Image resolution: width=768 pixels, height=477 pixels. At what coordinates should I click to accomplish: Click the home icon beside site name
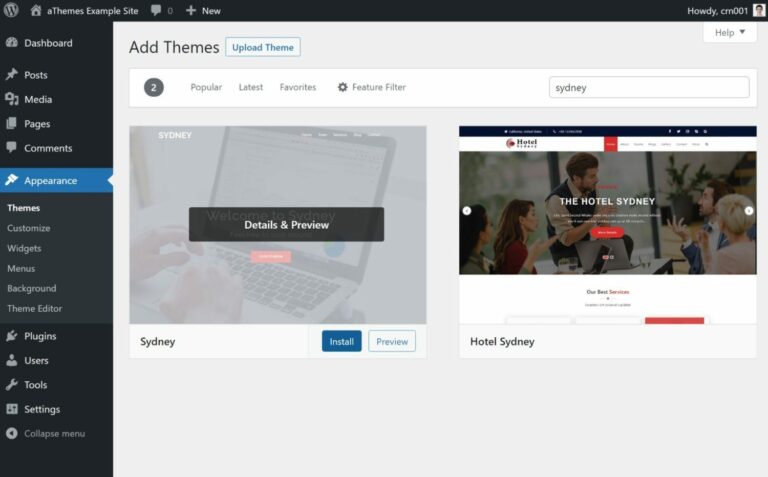pos(36,10)
